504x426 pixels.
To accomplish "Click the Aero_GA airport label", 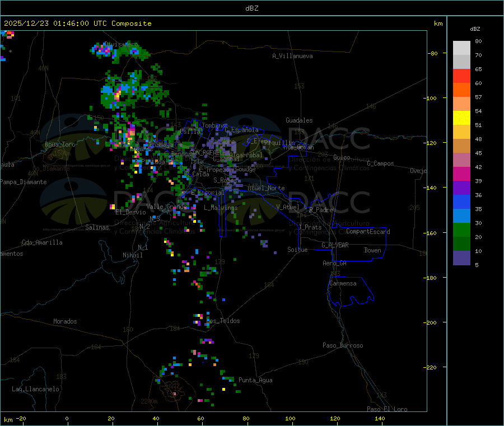I will tap(335, 263).
